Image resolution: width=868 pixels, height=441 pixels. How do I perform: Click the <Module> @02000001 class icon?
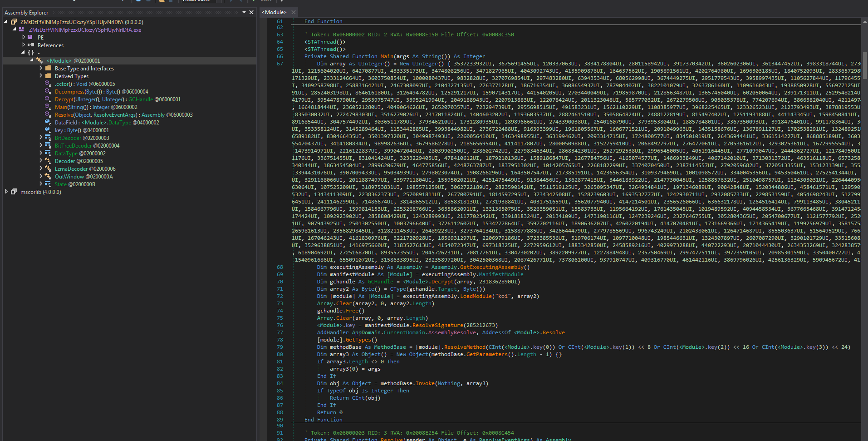pos(39,60)
